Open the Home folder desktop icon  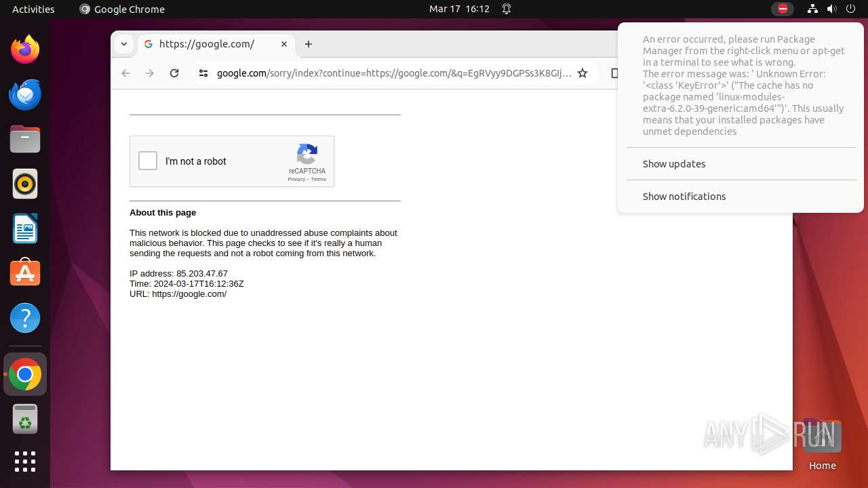point(822,445)
